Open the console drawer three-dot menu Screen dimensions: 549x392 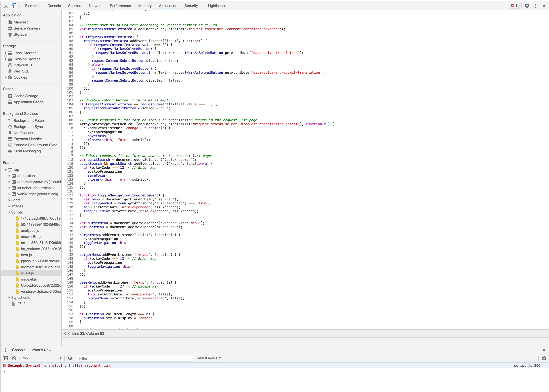tap(5, 350)
